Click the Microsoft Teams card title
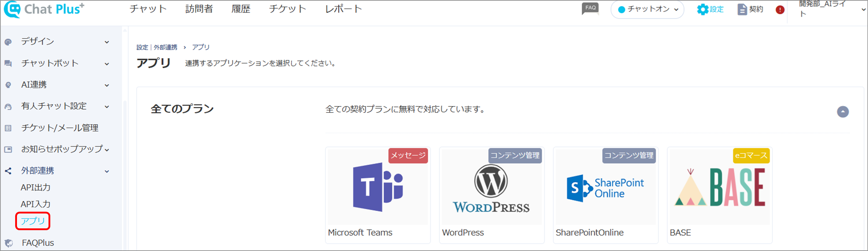 [x=360, y=233]
